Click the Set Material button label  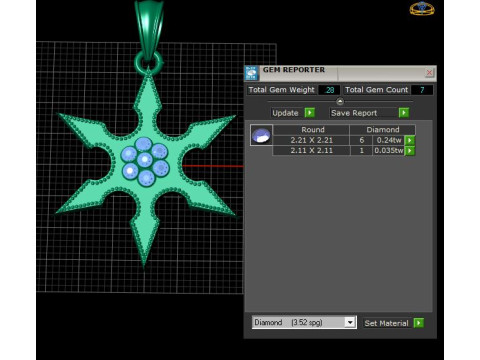(x=386, y=323)
